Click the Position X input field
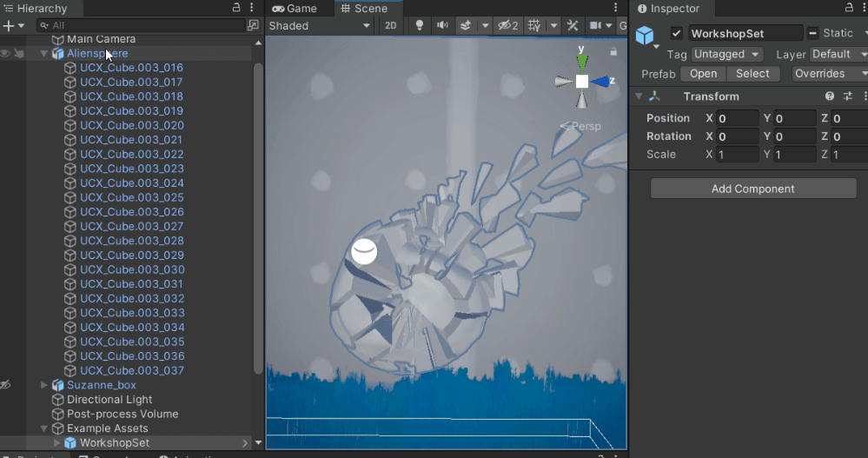868x458 pixels. click(x=737, y=118)
